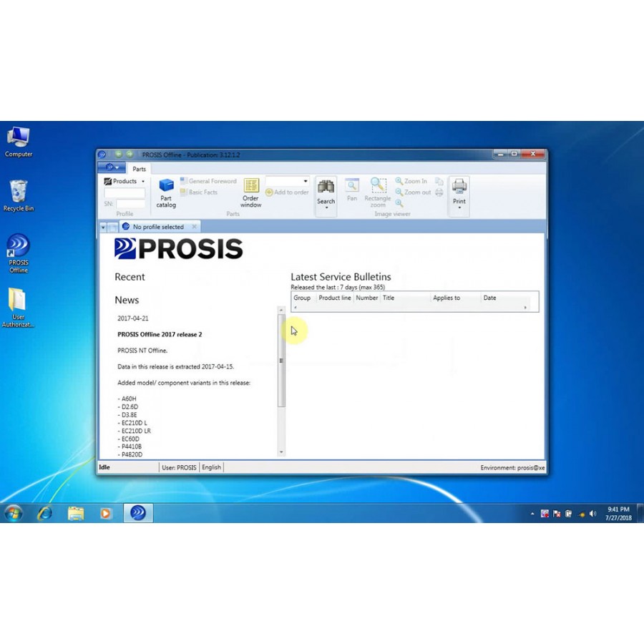The image size is (644, 644).
Task: Click the forward arrow in title bar
Action: [x=130, y=155]
